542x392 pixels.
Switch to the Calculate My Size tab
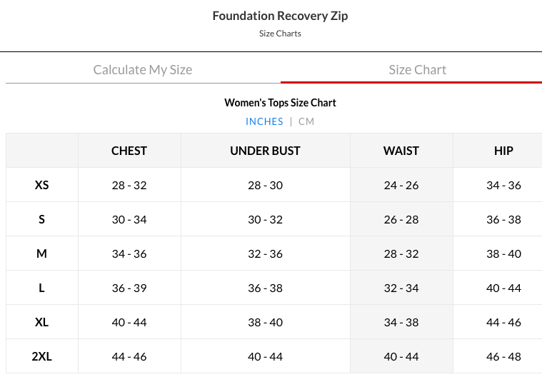coord(143,70)
